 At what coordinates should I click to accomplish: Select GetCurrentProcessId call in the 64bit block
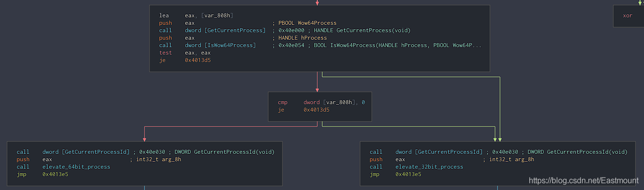point(73,152)
